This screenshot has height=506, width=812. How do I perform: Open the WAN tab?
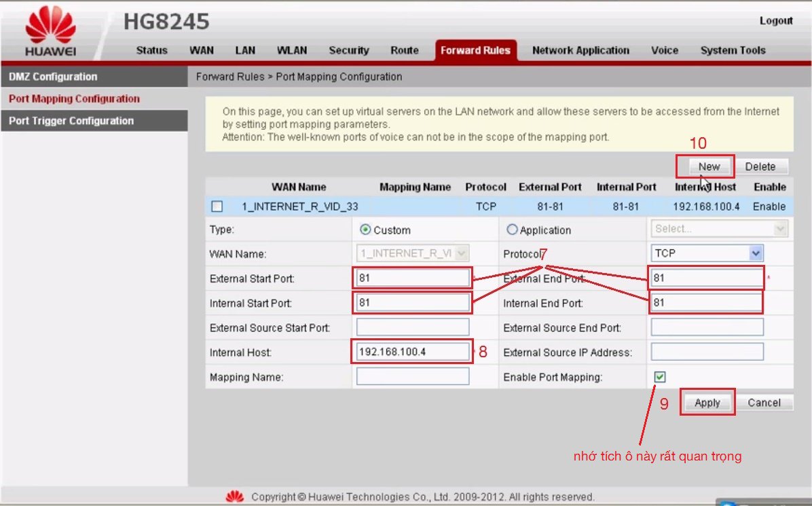tap(202, 50)
